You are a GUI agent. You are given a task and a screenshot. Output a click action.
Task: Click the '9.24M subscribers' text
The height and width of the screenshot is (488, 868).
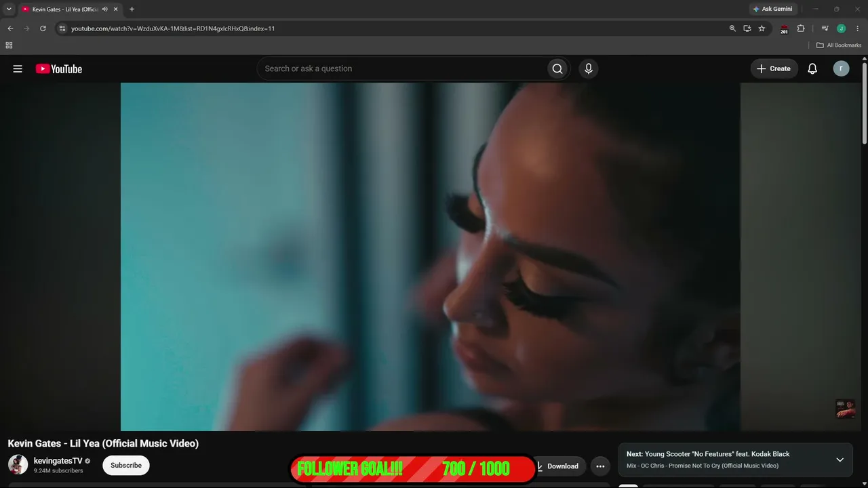[x=58, y=471]
